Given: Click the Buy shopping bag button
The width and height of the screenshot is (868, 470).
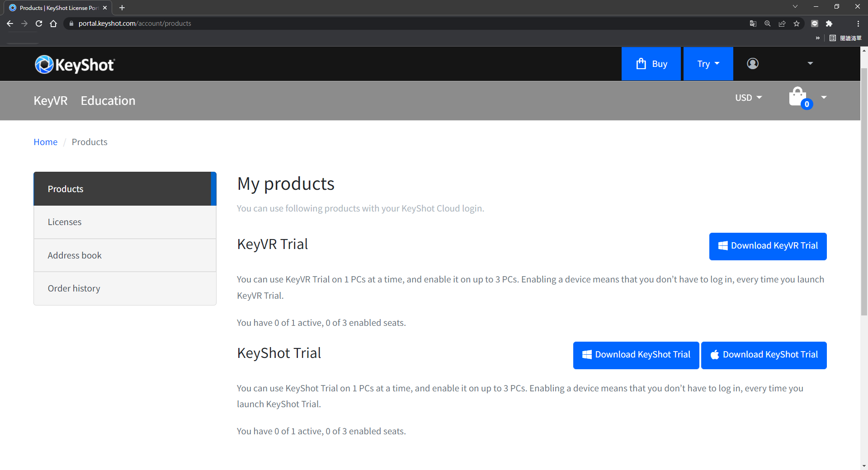Looking at the screenshot, I should [x=651, y=64].
